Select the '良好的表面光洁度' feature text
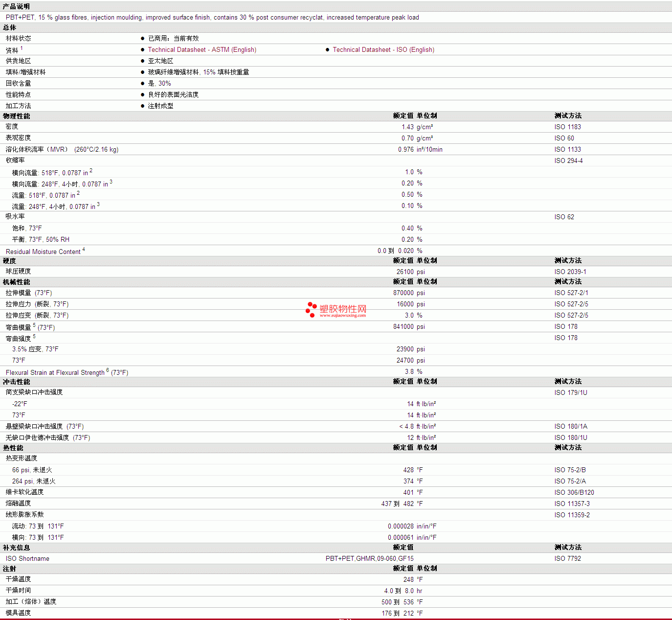Image resolution: width=672 pixels, height=620 pixels. point(173,94)
